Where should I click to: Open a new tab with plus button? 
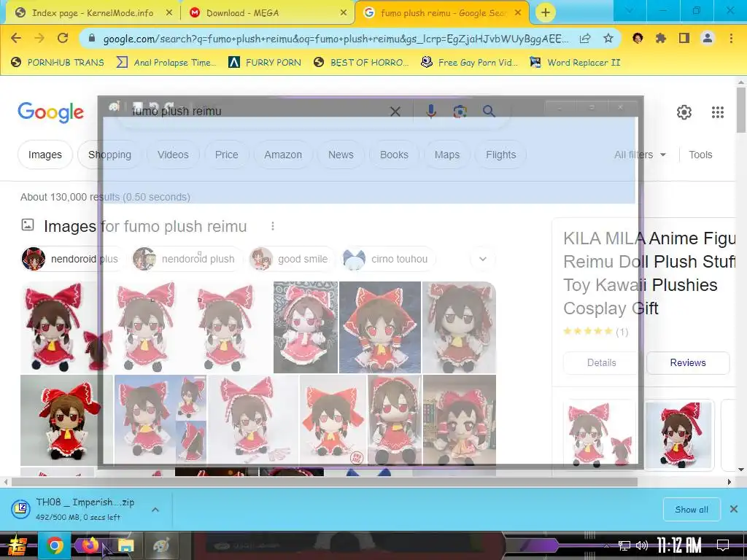click(x=546, y=12)
